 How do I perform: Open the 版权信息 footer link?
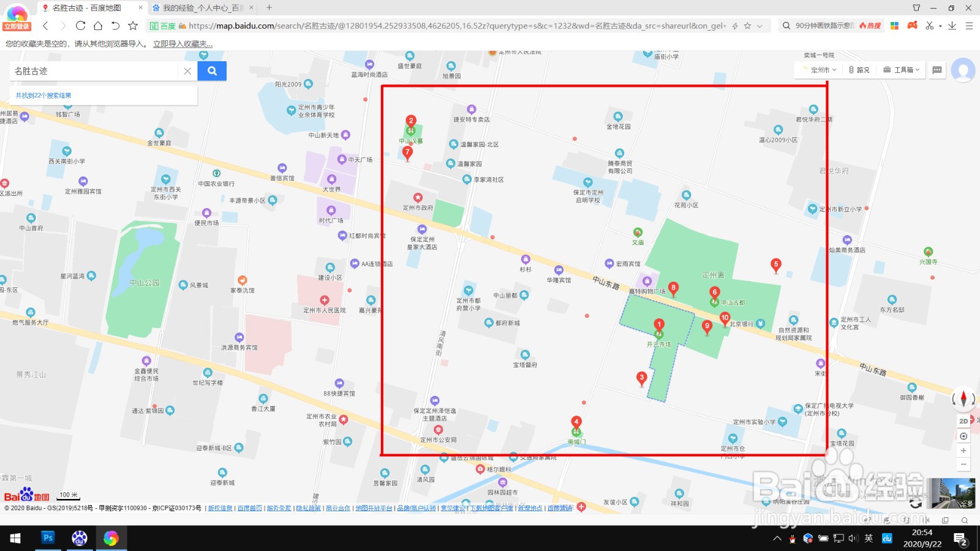click(220, 508)
